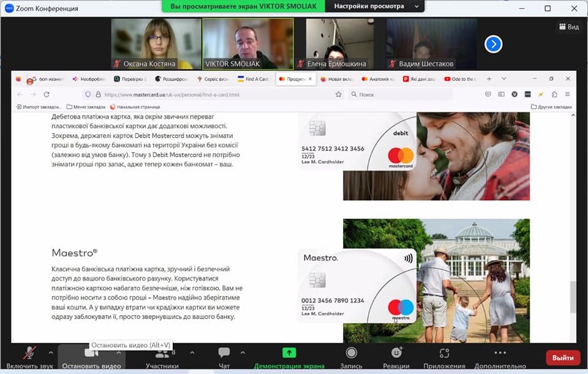Expand the options arrow beside Чат
The height and width of the screenshot is (374, 588).
(243, 353)
